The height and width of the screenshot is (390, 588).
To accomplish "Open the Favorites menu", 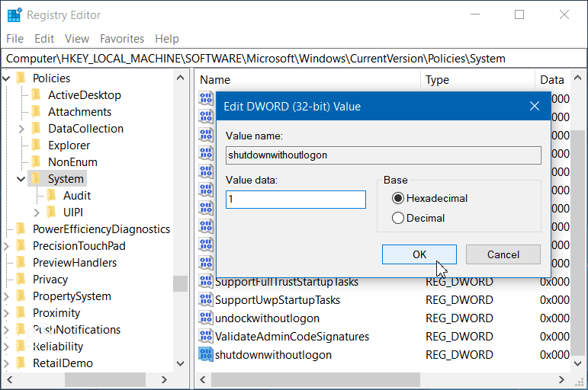I will point(122,39).
